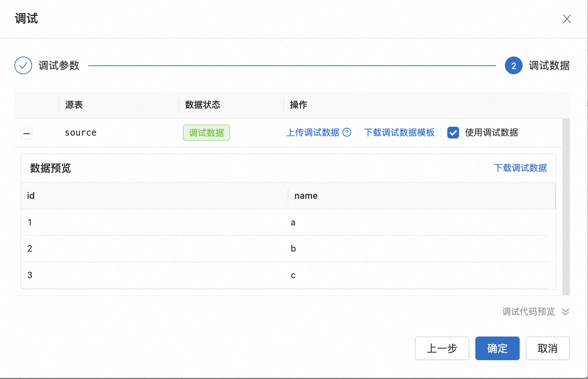Collapse the source row with minus icon
The height and width of the screenshot is (379, 588).
[x=27, y=133]
